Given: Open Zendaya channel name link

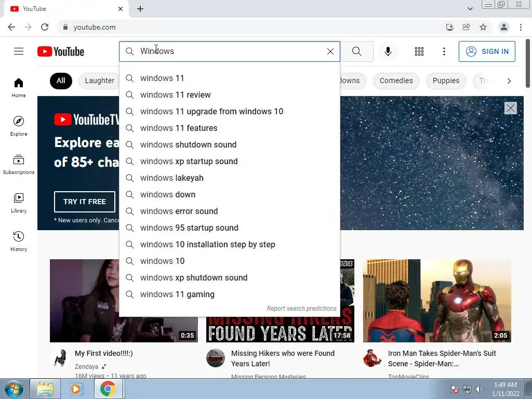Looking at the screenshot, I should [87, 367].
